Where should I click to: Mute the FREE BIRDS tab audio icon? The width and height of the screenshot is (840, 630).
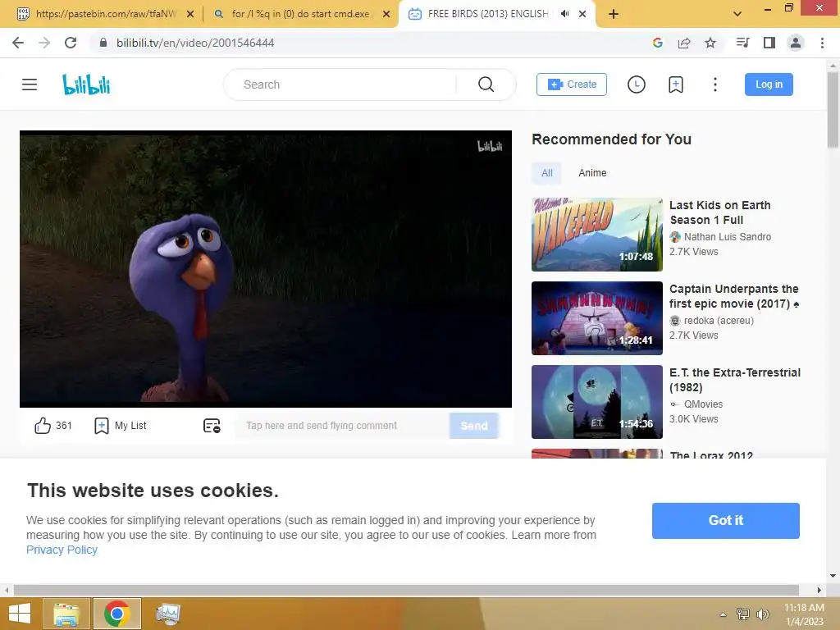(x=564, y=14)
